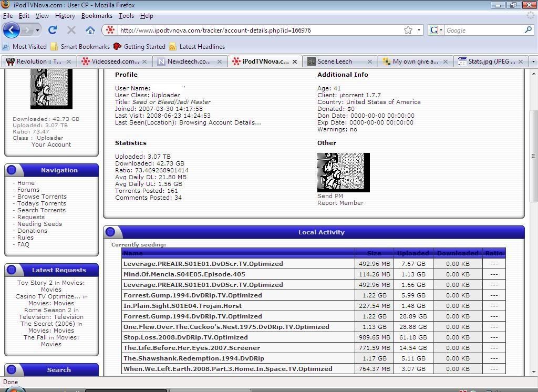
Task: Open the Rules link
Action: [x=25, y=238]
